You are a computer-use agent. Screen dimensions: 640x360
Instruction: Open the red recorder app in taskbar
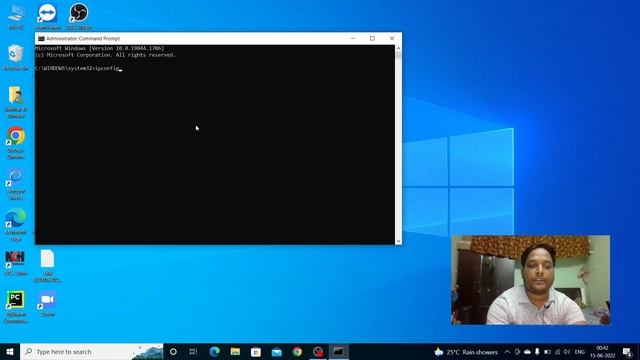pos(318,351)
